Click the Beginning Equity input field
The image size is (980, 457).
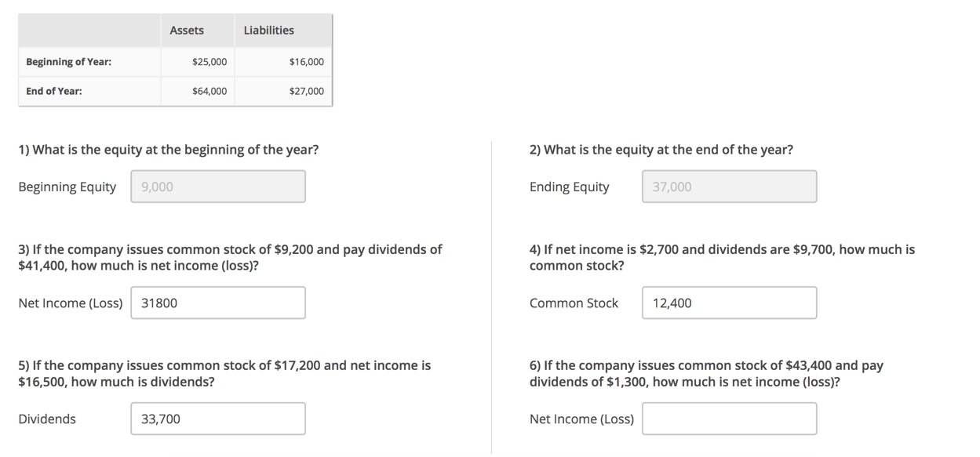(218, 187)
